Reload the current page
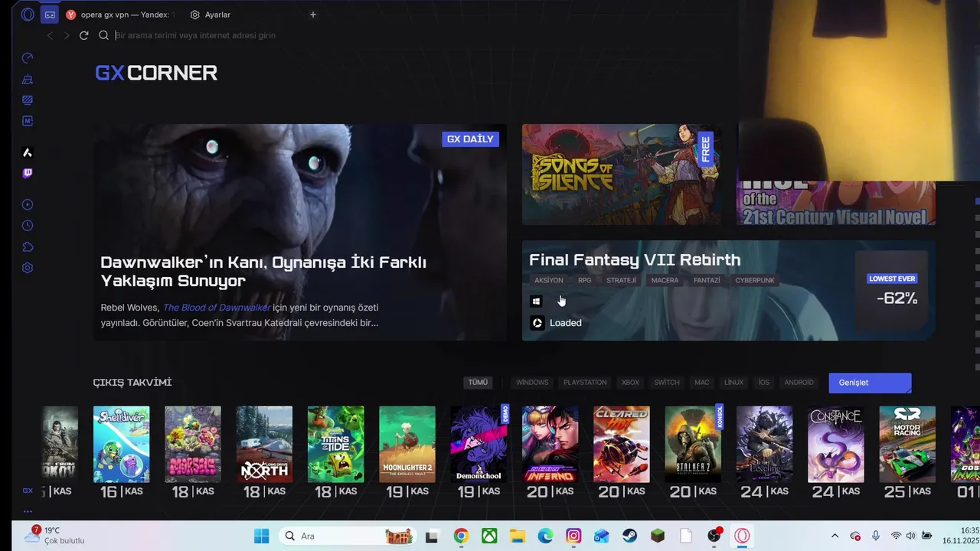The width and height of the screenshot is (980, 551). click(x=84, y=35)
